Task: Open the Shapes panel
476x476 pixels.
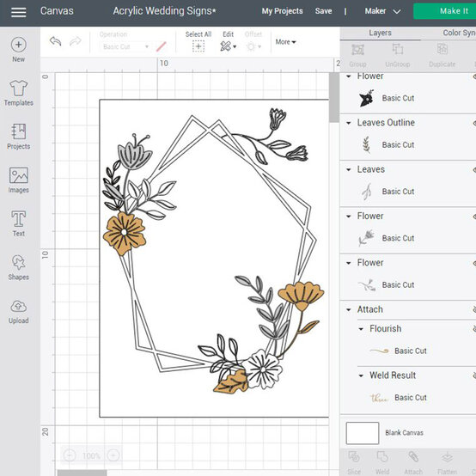Action: coord(19,267)
